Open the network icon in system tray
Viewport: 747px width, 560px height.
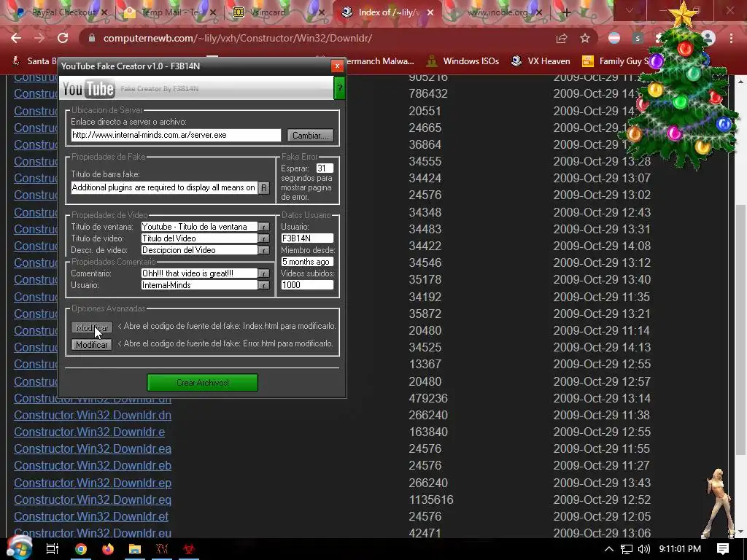(x=627, y=548)
